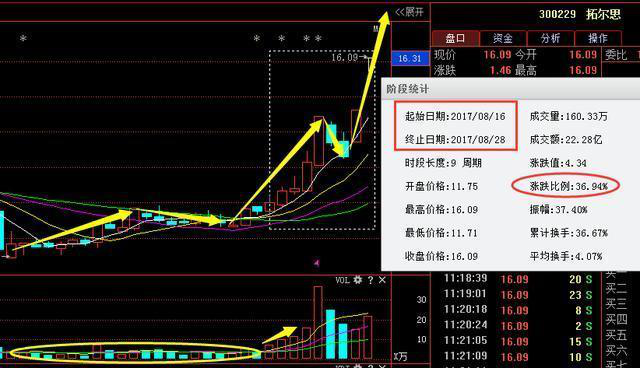This screenshot has height=368, width=640.
Task: Switch to the 盘口 tab
Action: pyautogui.click(x=455, y=38)
